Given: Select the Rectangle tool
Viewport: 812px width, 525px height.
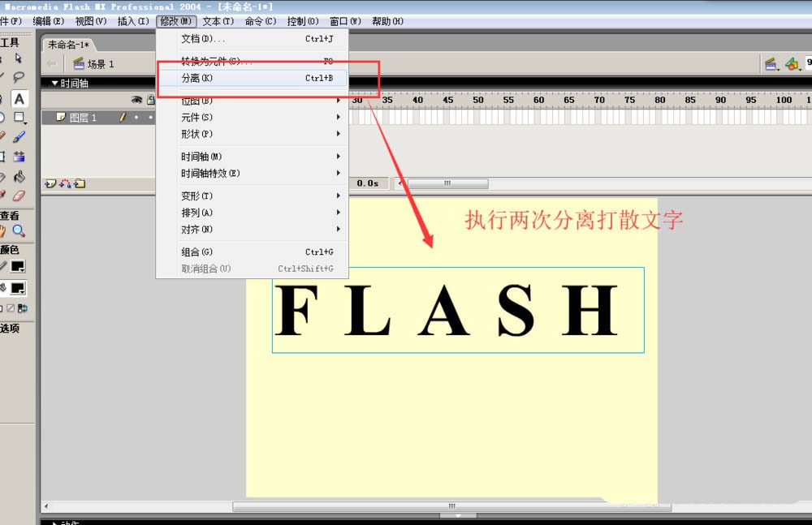Looking at the screenshot, I should 19,118.
